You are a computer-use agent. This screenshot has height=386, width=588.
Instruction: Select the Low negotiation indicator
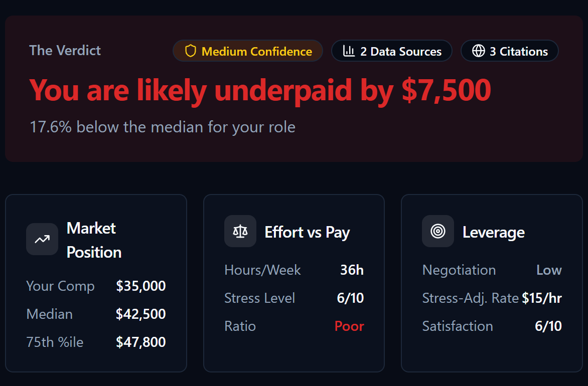pyautogui.click(x=549, y=270)
